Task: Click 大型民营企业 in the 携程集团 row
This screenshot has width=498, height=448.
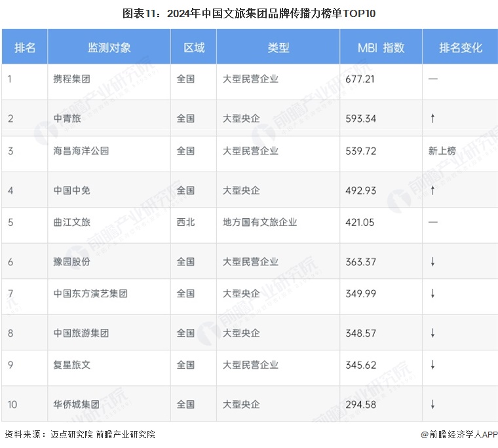Action: point(250,79)
